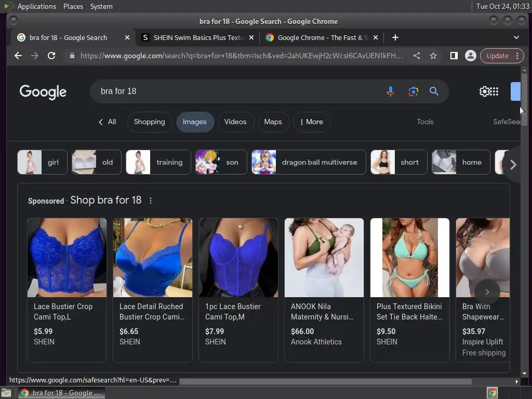
Task: Expand the More search filters menu
Action: click(312, 122)
